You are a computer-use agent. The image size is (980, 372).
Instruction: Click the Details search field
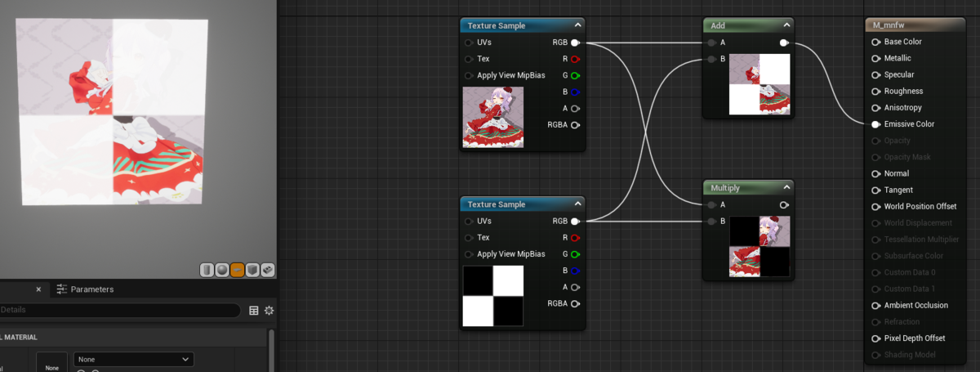coord(120,311)
